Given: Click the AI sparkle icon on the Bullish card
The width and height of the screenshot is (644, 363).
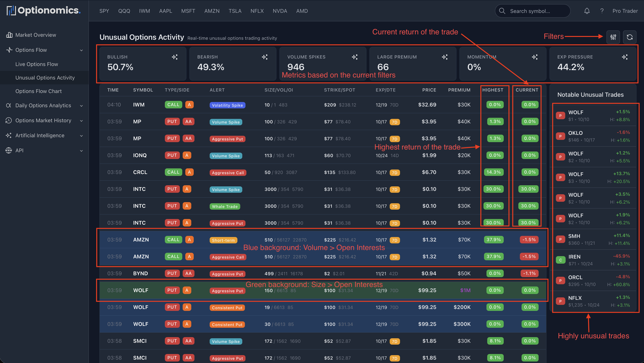Looking at the screenshot, I should (x=175, y=57).
